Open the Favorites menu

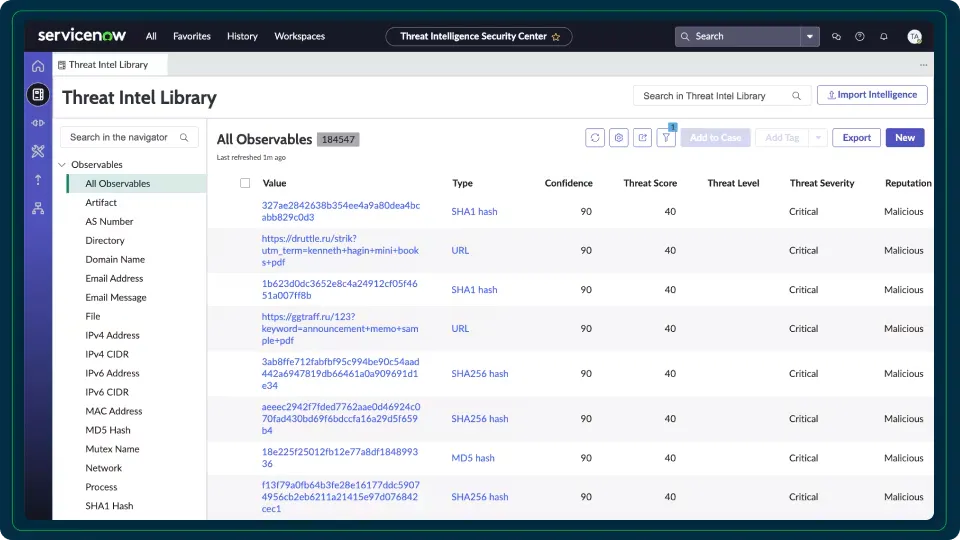(192, 36)
